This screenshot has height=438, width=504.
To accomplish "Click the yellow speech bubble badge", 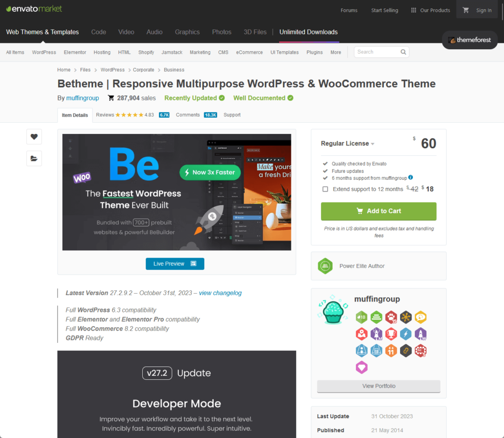I will [421, 317].
